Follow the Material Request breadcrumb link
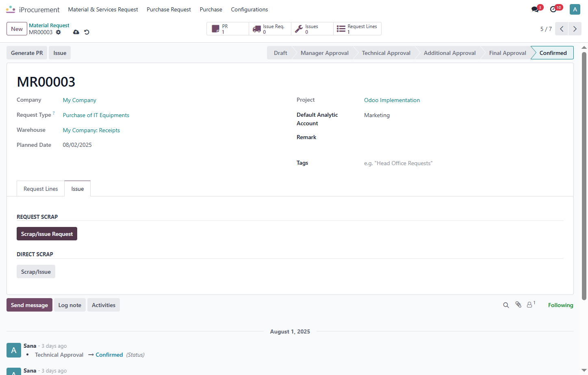Screen dimensions: 588x375 49,25
